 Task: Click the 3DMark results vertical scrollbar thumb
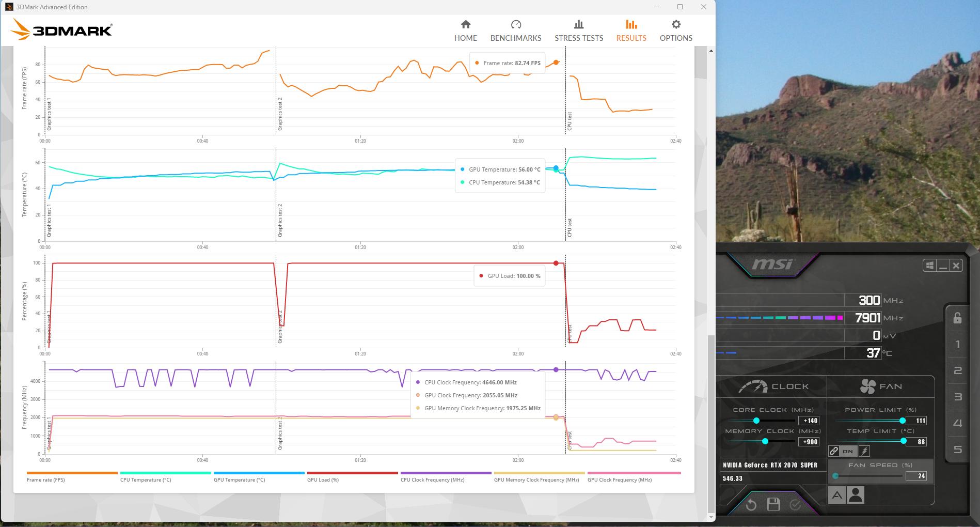711,423
